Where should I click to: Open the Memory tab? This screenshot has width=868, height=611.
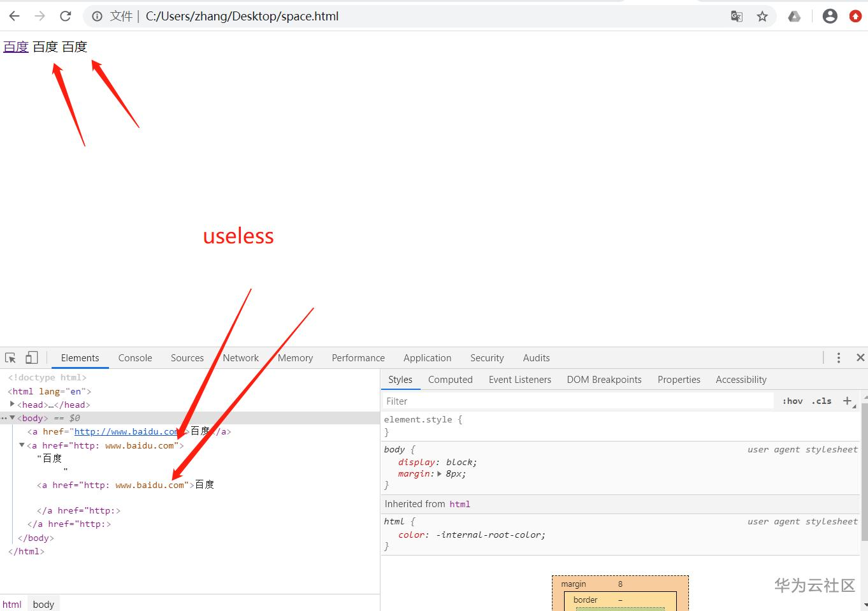pyautogui.click(x=296, y=358)
